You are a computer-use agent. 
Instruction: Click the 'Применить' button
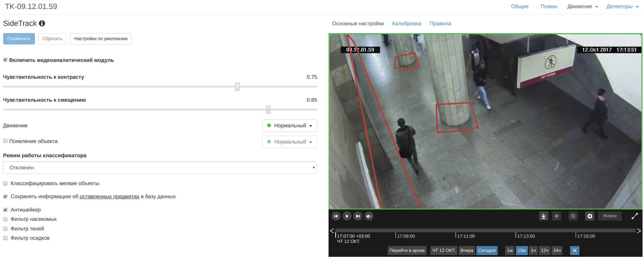pos(19,39)
